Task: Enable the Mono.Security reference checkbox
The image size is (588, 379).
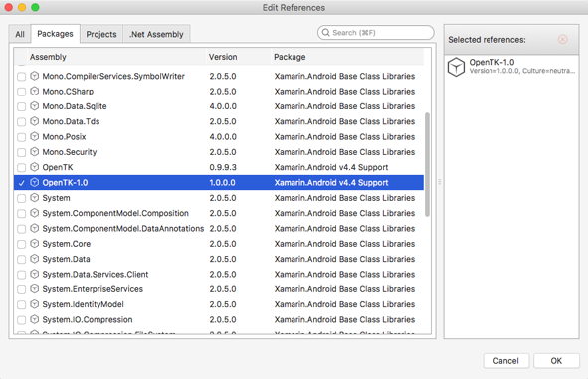Action: coord(21,152)
